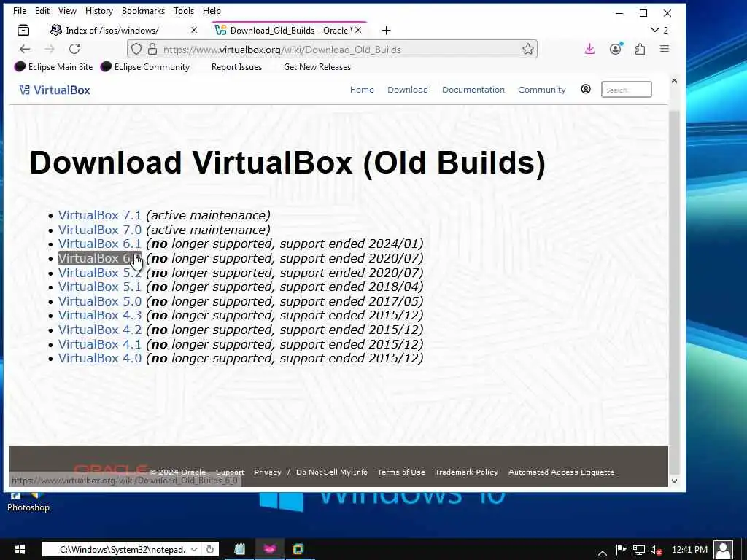This screenshot has height=560, width=747.
Task: Click the padlock site info icon
Action: point(152,49)
